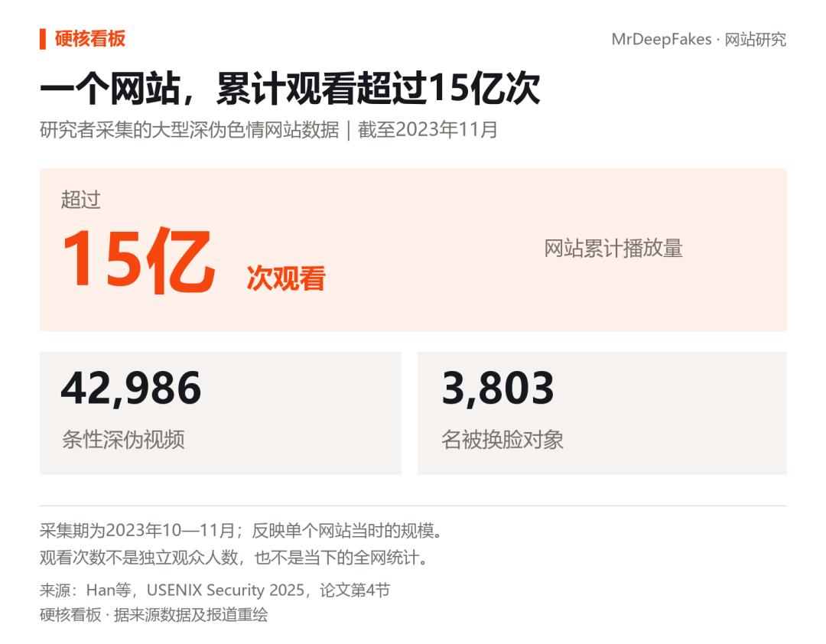Screen dimensions: 826x644
Task: Select the headline 一个网站，累计观看超过15亿次
Action: [290, 89]
